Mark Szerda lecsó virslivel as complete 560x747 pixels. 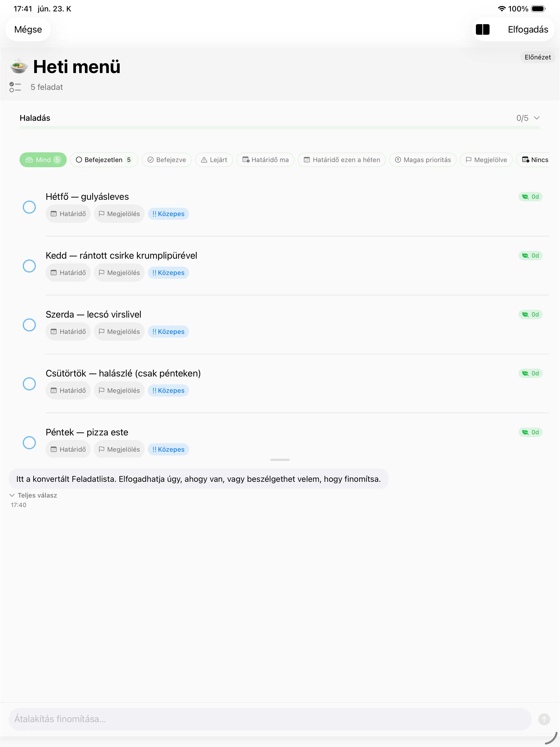[x=29, y=325]
